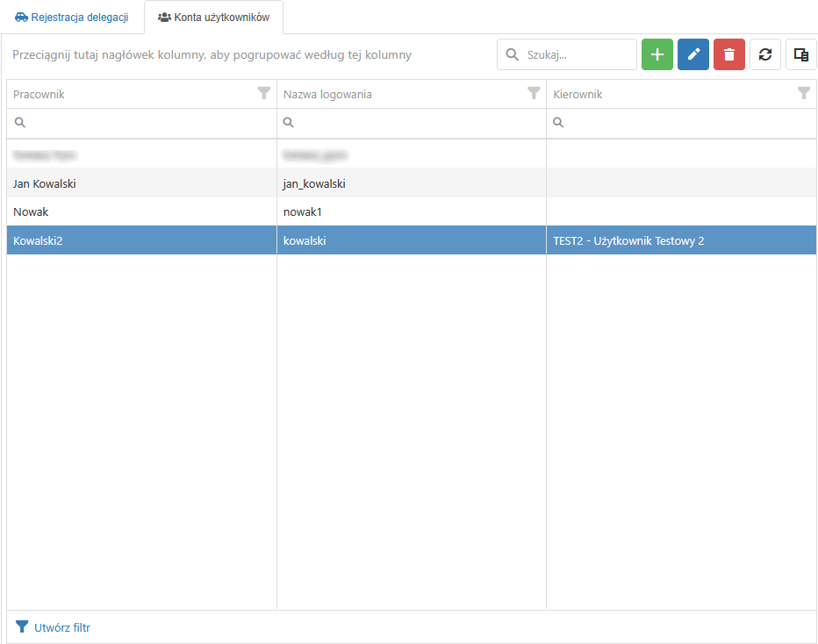The height and width of the screenshot is (644, 818).
Task: Click the red trash delete button
Action: click(x=729, y=54)
